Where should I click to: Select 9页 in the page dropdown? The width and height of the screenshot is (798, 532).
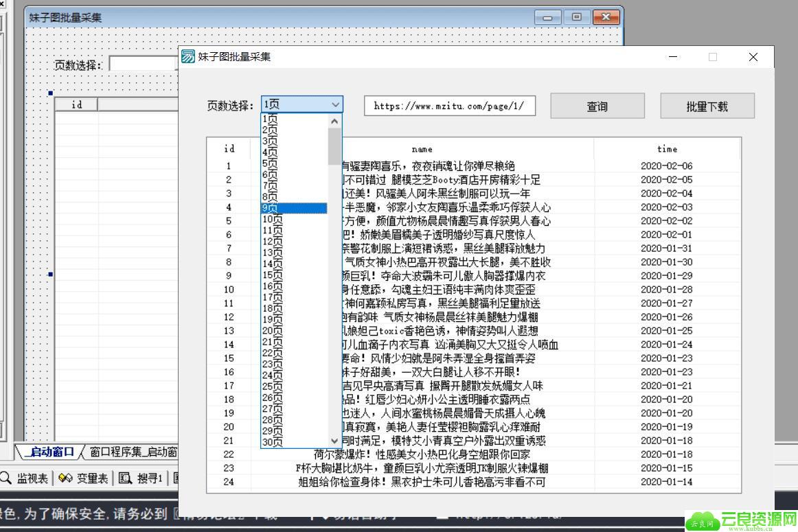tap(294, 208)
